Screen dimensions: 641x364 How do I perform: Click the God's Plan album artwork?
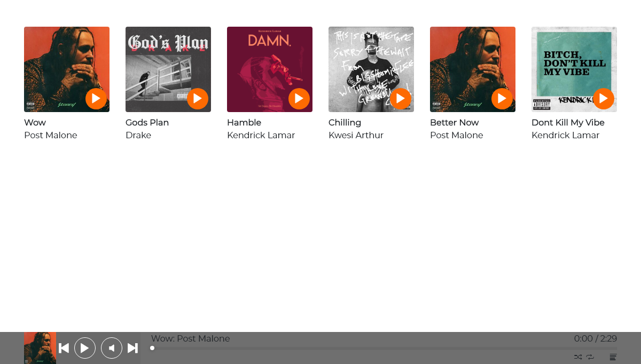pos(168,69)
